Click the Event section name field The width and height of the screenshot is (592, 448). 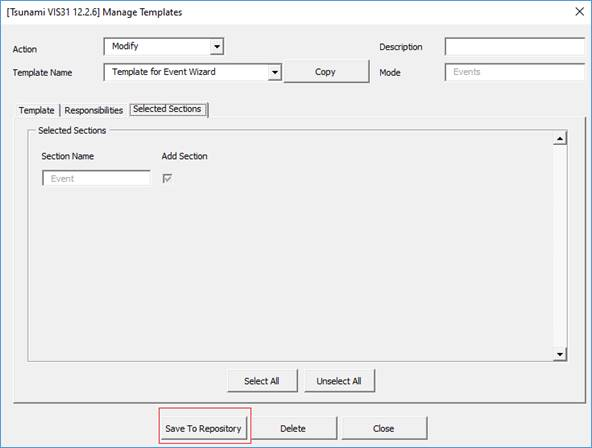pos(96,178)
